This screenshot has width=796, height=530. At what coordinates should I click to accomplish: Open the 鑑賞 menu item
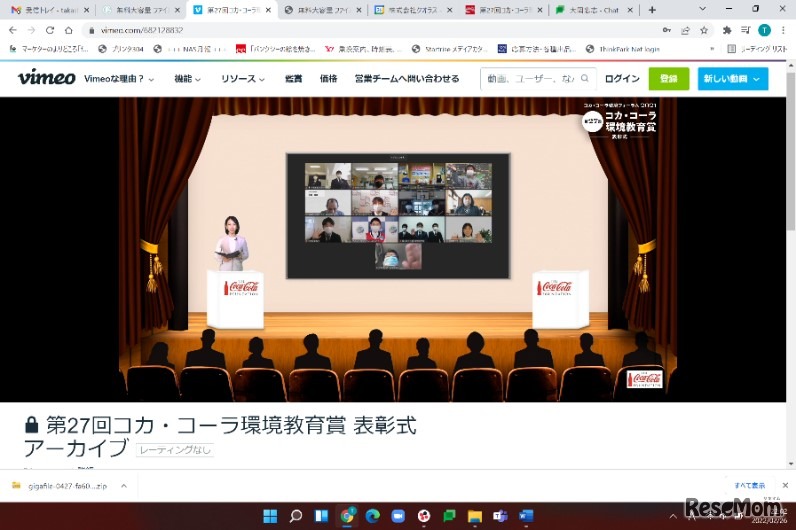(x=293, y=79)
